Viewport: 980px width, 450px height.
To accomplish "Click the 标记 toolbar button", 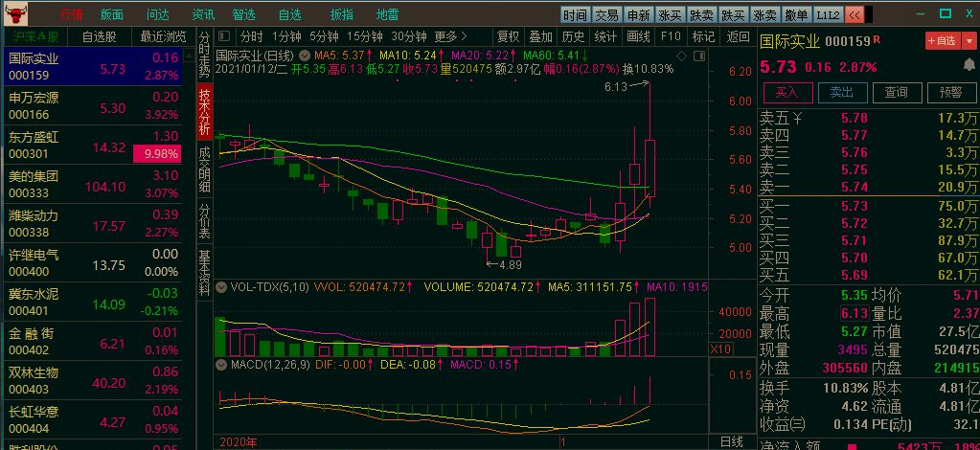I will click(703, 36).
